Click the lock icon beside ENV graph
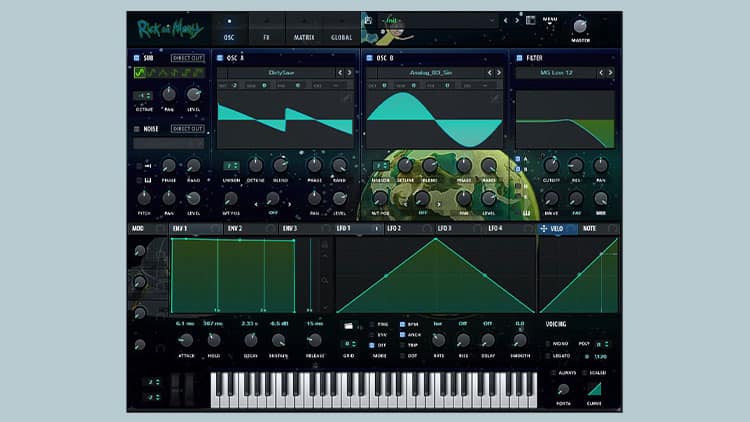 324,244
